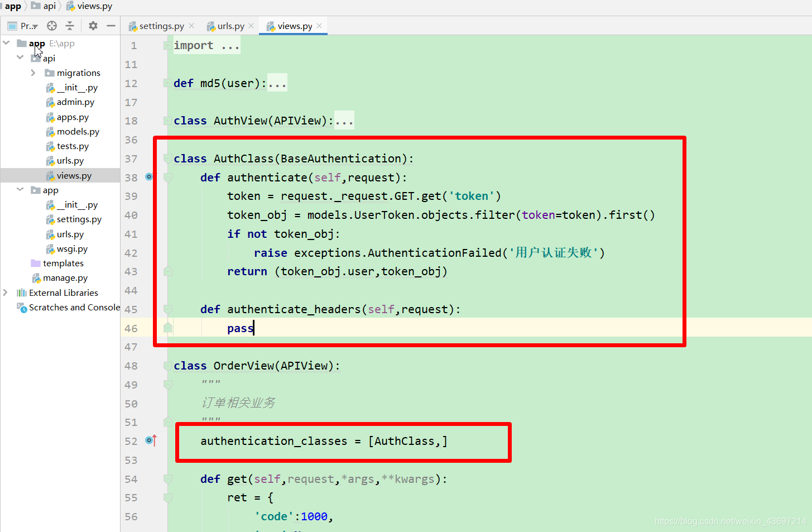
Task: Click the 'authenticate_headers' method name
Action: [294, 309]
